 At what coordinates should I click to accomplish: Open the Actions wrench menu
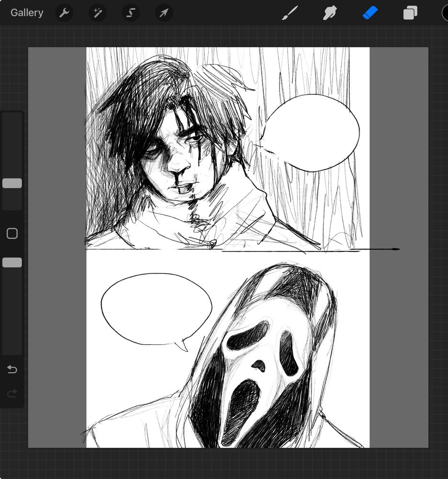tap(64, 13)
